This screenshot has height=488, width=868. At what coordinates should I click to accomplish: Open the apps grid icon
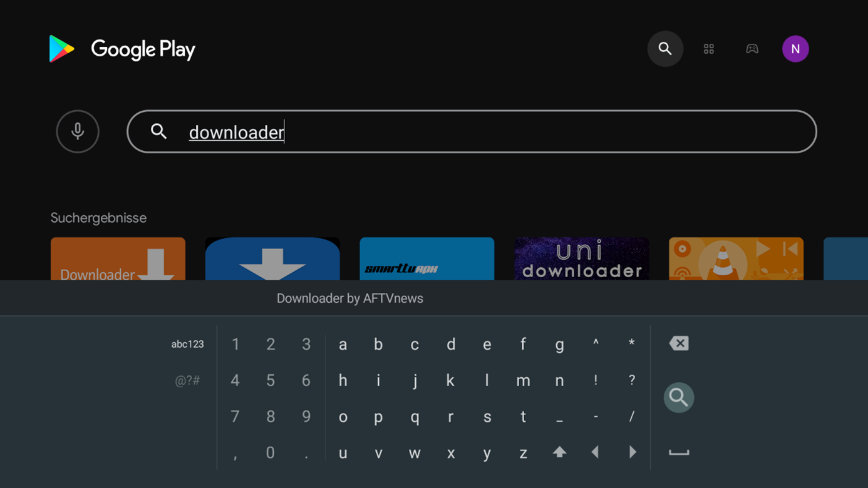(709, 49)
